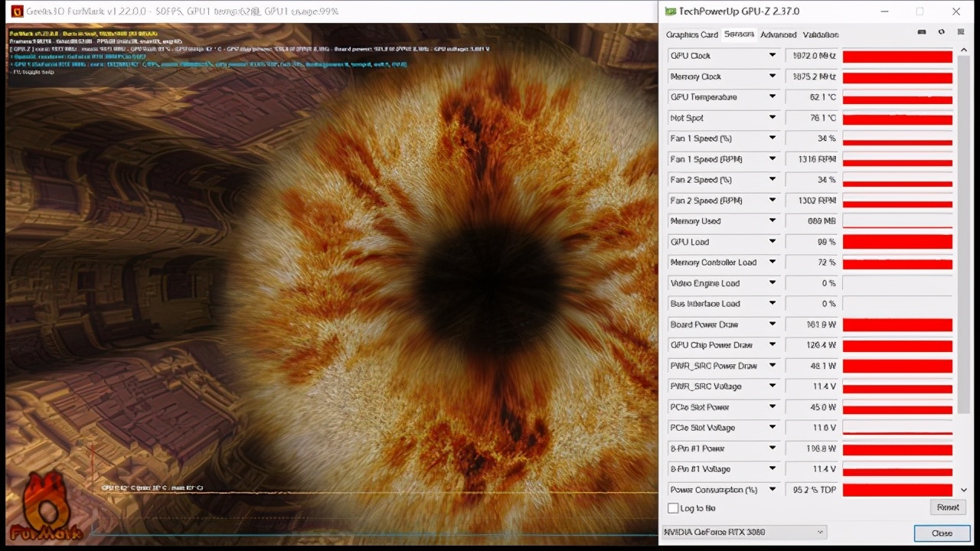The height and width of the screenshot is (551, 980).
Task: Click the GPU Clock red sensor graph
Action: (x=897, y=56)
